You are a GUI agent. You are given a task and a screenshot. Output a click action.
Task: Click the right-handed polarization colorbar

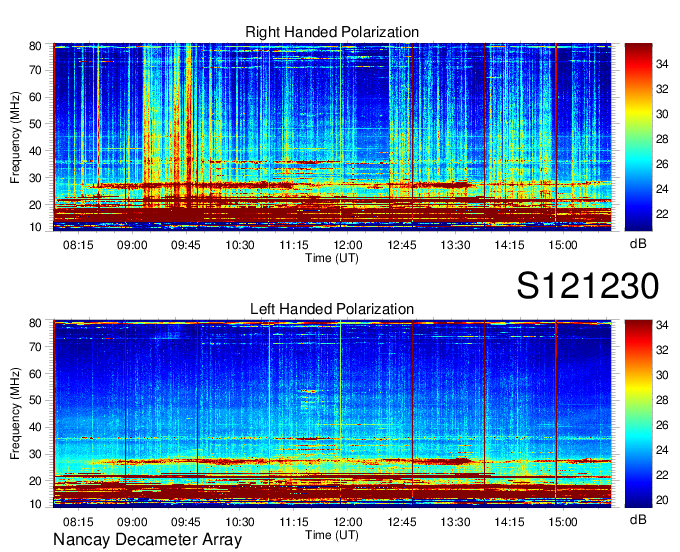(638, 137)
